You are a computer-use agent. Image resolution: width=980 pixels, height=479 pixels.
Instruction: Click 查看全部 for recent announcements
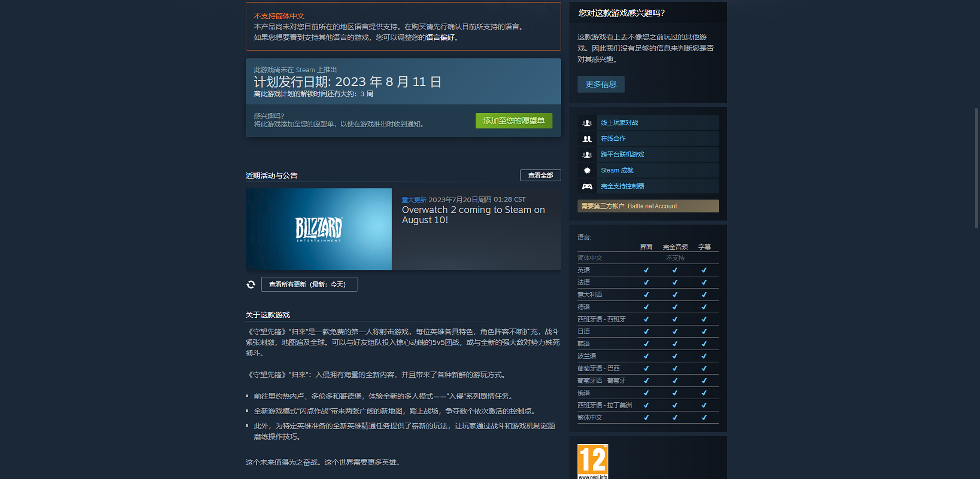540,175
